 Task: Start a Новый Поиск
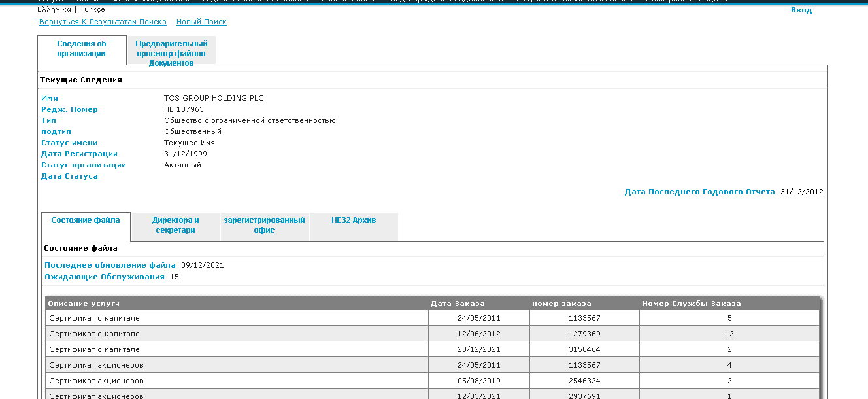point(201,22)
